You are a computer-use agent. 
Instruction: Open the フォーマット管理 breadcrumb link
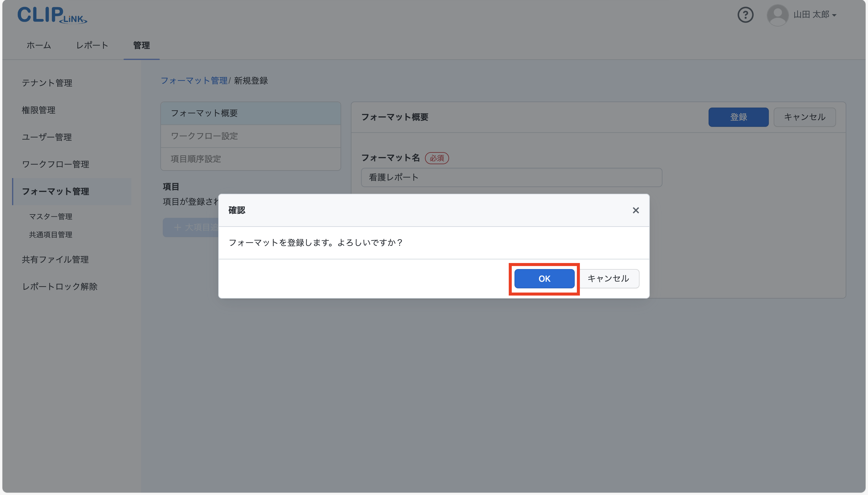tap(194, 80)
